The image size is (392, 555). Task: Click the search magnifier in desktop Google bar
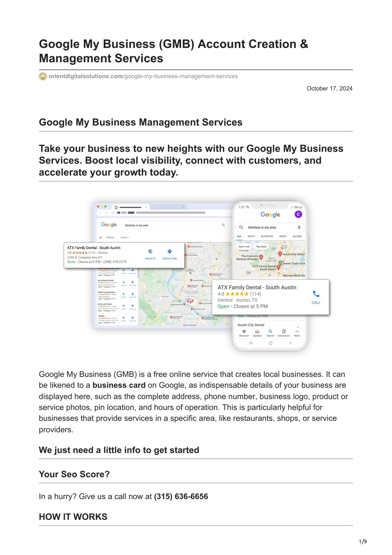(223, 225)
